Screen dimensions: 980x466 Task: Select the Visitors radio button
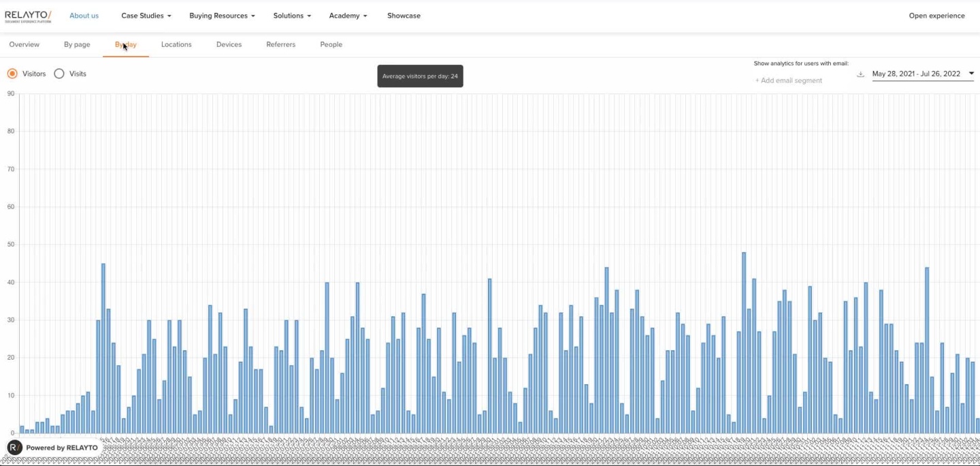[12, 74]
